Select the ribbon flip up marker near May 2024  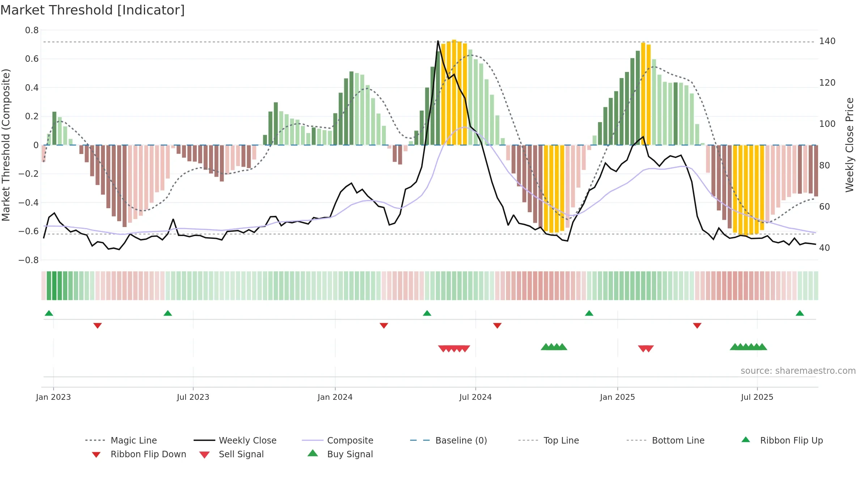coord(427,313)
